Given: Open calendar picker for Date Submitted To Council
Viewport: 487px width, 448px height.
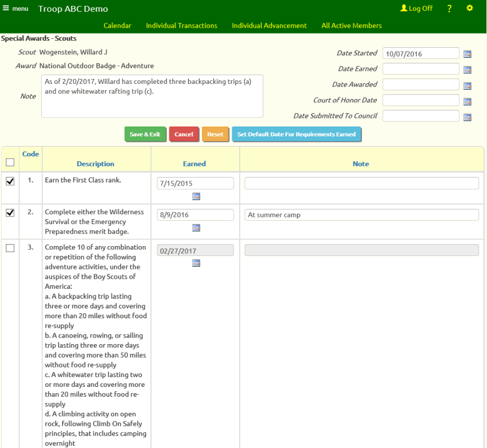Looking at the screenshot, I should pyautogui.click(x=467, y=117).
